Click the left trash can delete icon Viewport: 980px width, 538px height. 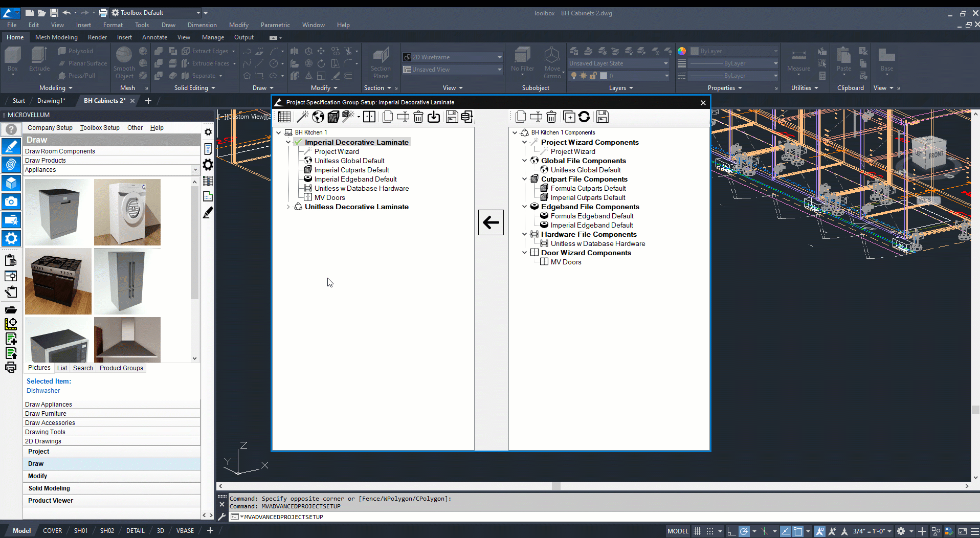point(418,117)
